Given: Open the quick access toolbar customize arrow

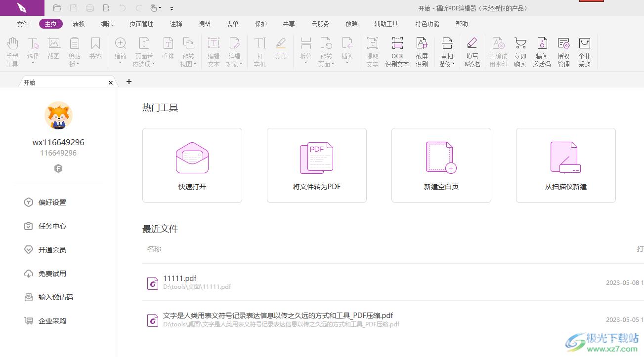Looking at the screenshot, I should click(172, 8).
